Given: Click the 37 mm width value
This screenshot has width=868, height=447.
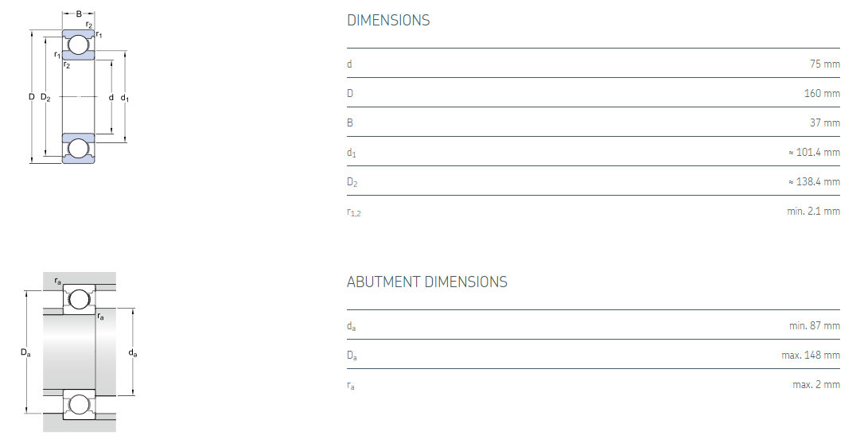Looking at the screenshot, I should point(825,122).
